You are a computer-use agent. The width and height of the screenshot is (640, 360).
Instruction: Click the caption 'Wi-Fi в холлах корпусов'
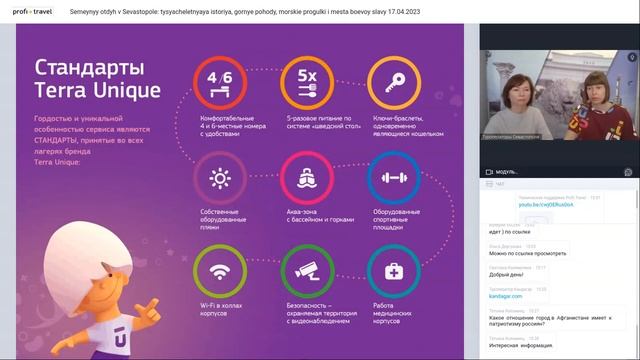(221, 309)
